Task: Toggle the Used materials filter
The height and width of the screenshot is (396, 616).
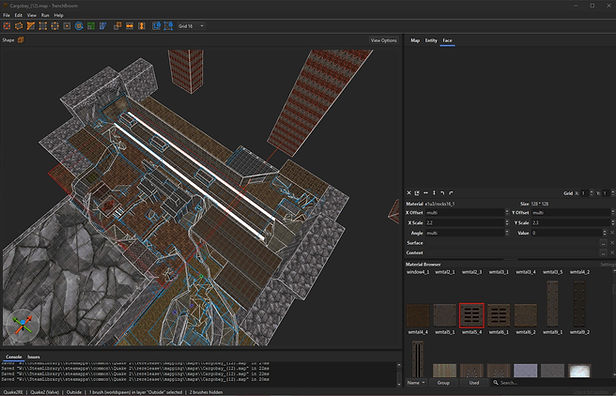Action: [x=474, y=383]
